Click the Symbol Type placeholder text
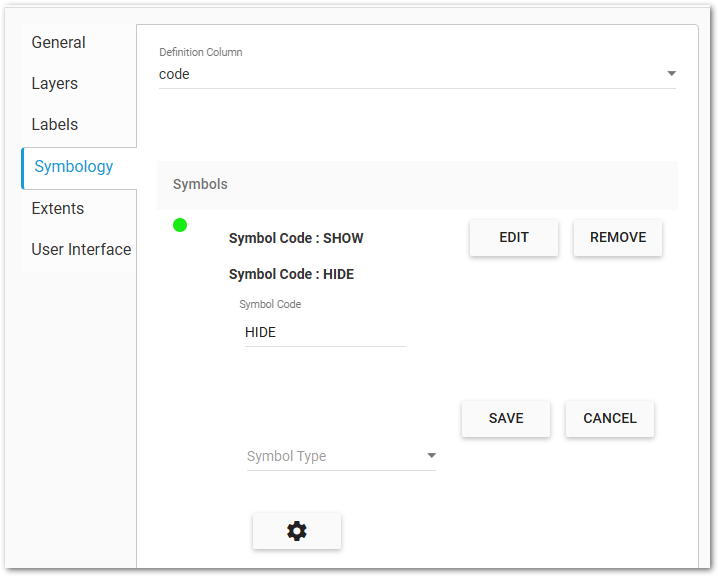Screen dimensions: 719x577 click(x=287, y=456)
